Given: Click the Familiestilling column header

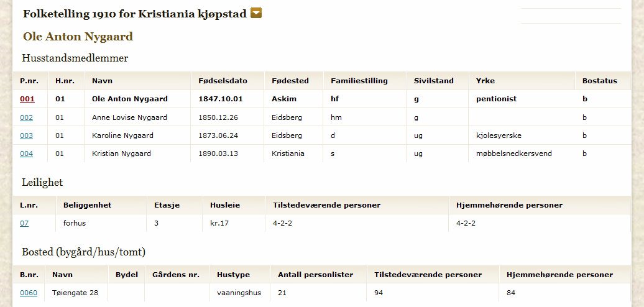Looking at the screenshot, I should click(x=359, y=81).
